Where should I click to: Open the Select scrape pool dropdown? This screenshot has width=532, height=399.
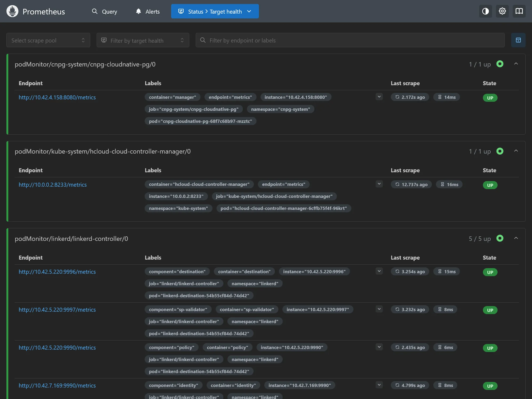tap(48, 40)
